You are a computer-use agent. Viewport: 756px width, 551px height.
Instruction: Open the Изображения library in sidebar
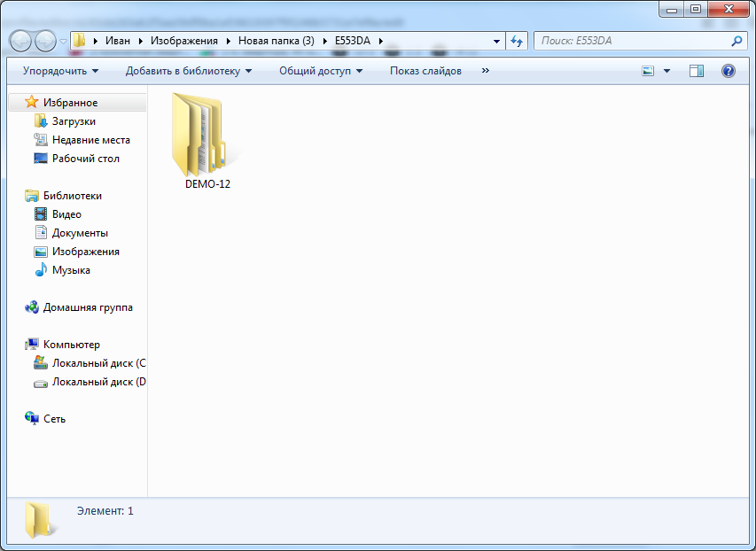tap(86, 252)
